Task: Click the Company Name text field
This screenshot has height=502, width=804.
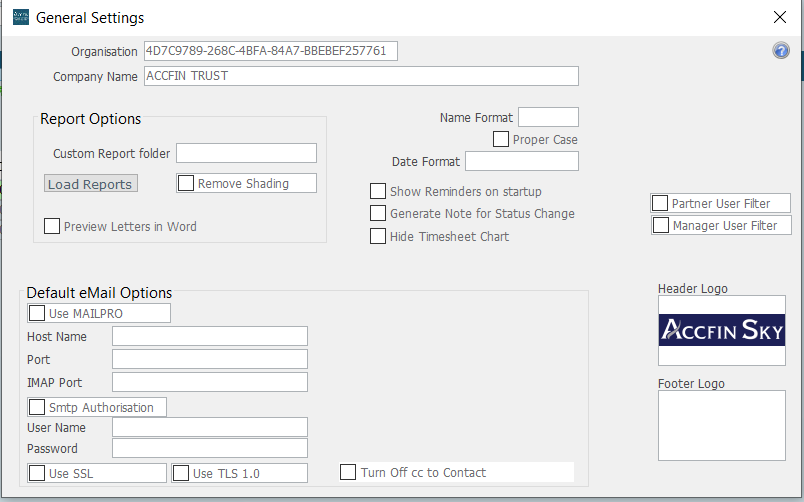Action: click(361, 76)
